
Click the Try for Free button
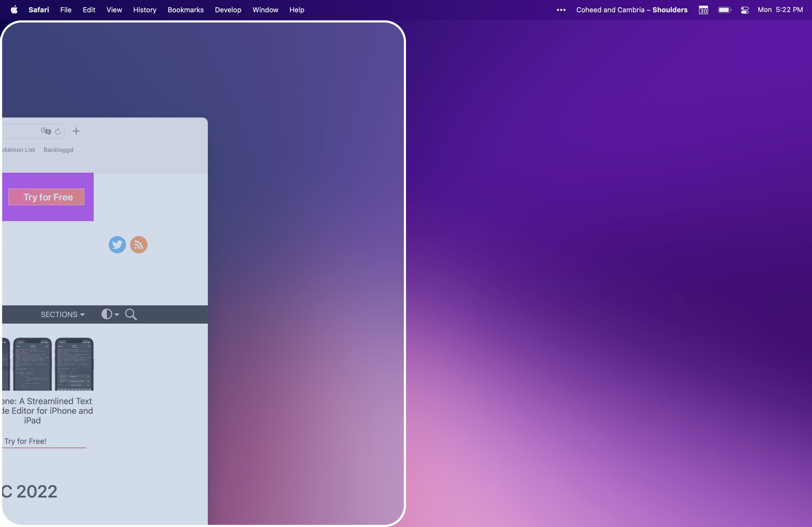(x=47, y=197)
